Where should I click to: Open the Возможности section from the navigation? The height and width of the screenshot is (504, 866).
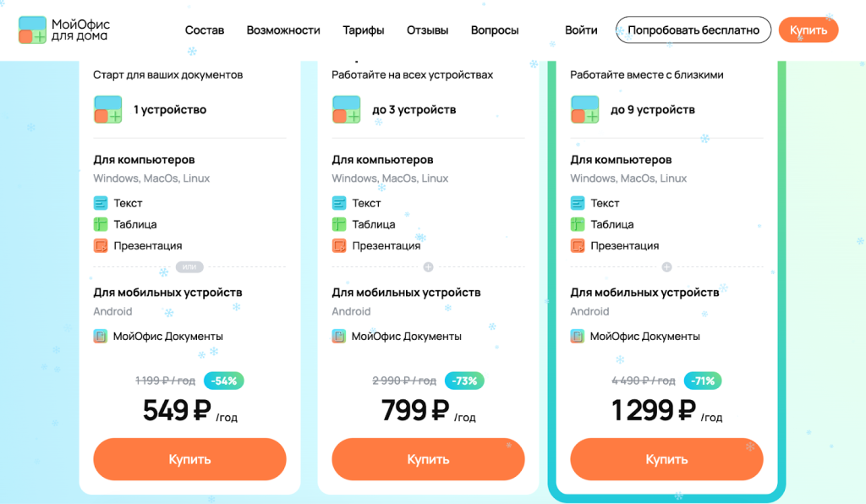coord(283,30)
